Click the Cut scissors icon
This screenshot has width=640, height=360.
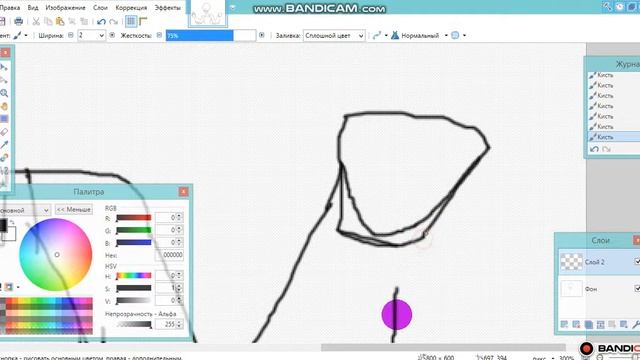pyautogui.click(x=36, y=21)
